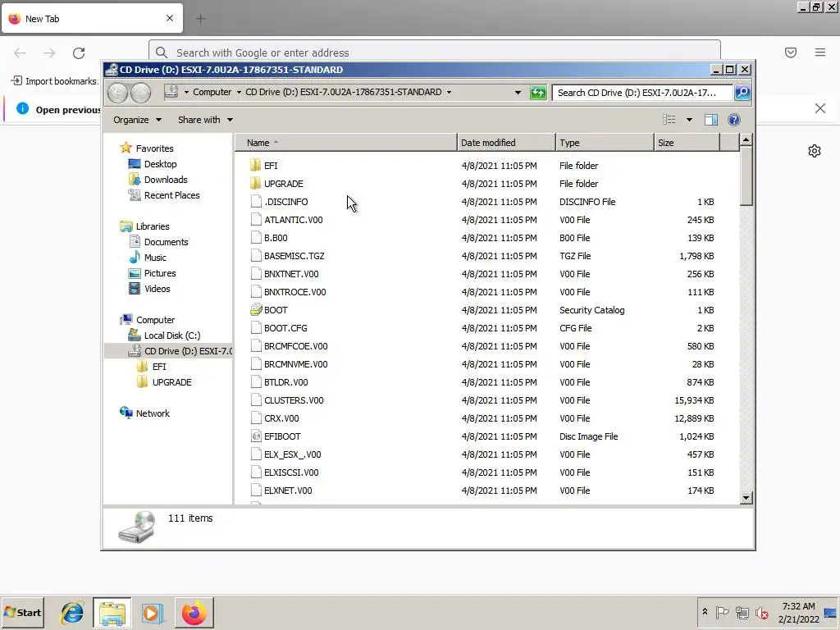
Task: Click the change view icon in toolbar
Action: tap(669, 120)
